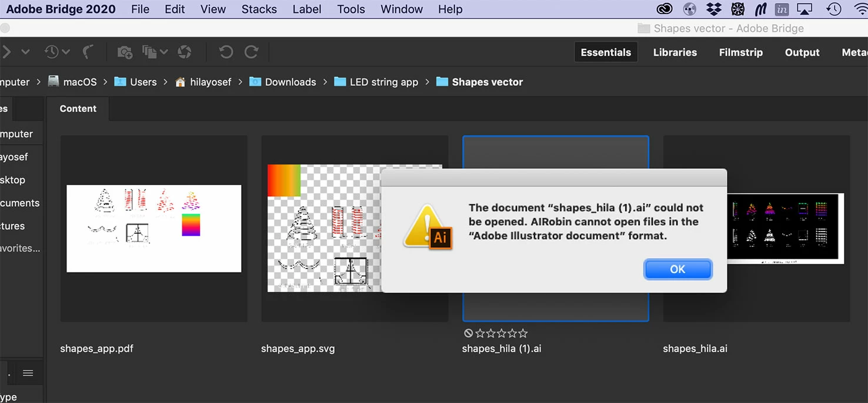Click the OK button in the error dialog
Image resolution: width=868 pixels, height=403 pixels.
[x=677, y=269]
